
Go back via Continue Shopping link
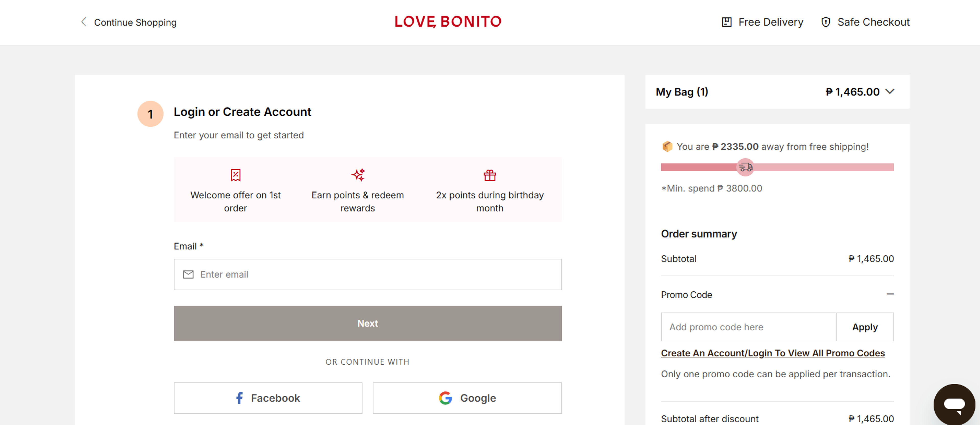[135, 22]
